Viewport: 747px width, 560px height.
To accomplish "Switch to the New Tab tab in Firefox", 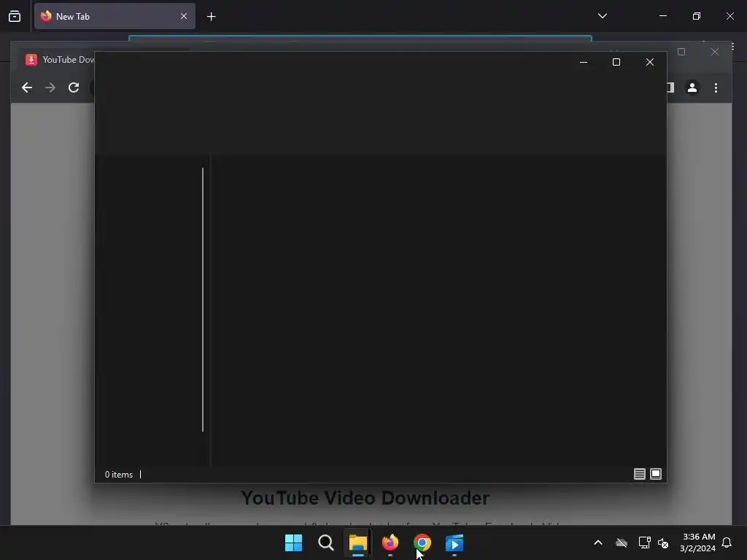I will click(x=115, y=16).
